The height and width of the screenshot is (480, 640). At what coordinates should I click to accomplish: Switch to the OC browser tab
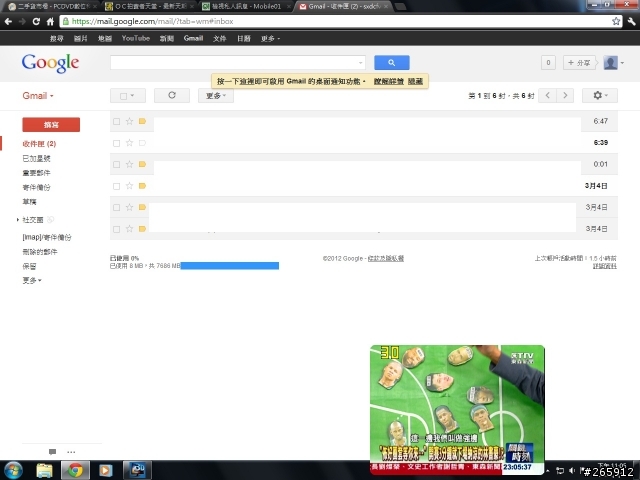[x=149, y=6]
